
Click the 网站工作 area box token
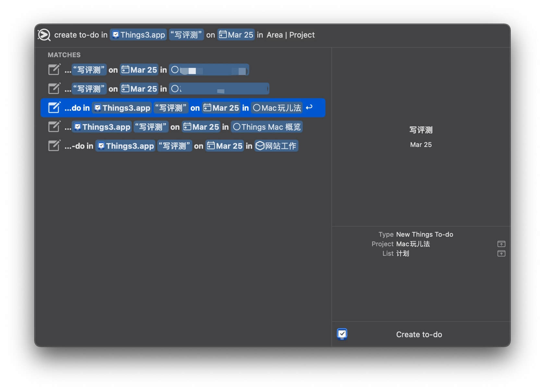[276, 146]
